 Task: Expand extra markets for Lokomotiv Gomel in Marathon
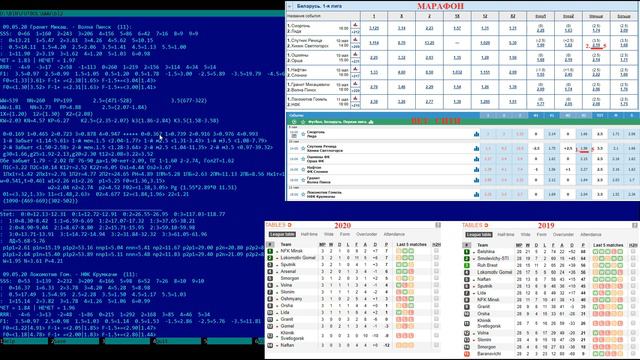point(355,105)
